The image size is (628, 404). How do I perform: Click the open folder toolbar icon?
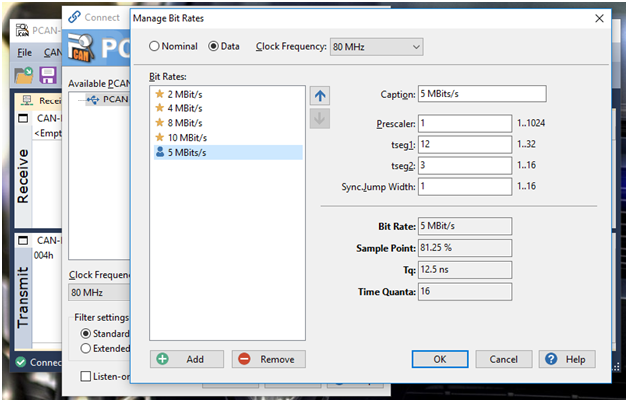pyautogui.click(x=22, y=76)
